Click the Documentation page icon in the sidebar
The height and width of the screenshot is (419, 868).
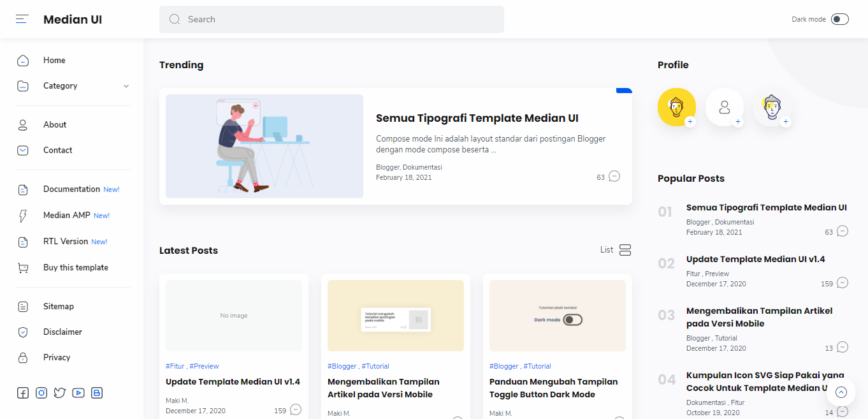(23, 189)
